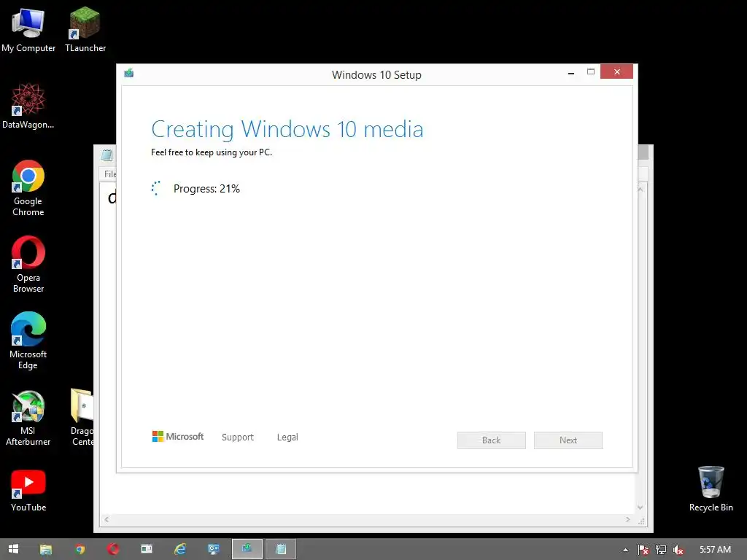Click the Next button
Image resolution: width=747 pixels, height=560 pixels.
tap(568, 440)
